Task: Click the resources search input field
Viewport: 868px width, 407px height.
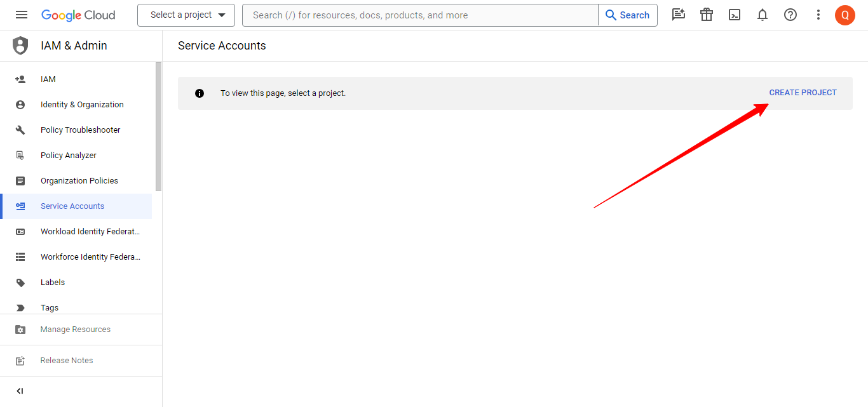Action: pos(419,15)
